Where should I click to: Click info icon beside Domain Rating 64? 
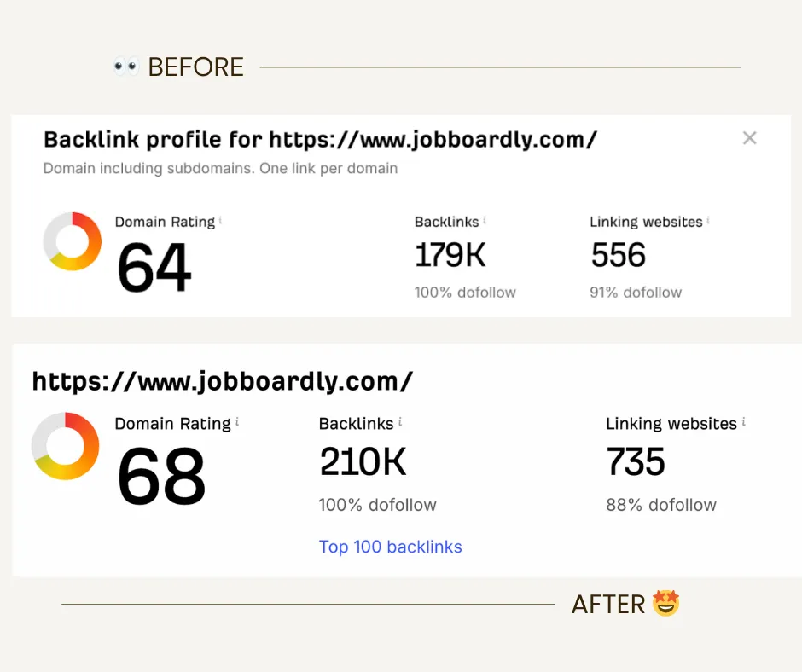click(220, 221)
